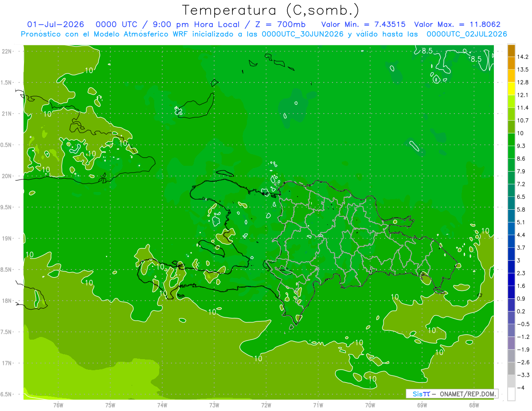The width and height of the screenshot is (532, 411).
Task: Select the 'Valor Max. = 11.8062' readout
Action: [x=457, y=24]
